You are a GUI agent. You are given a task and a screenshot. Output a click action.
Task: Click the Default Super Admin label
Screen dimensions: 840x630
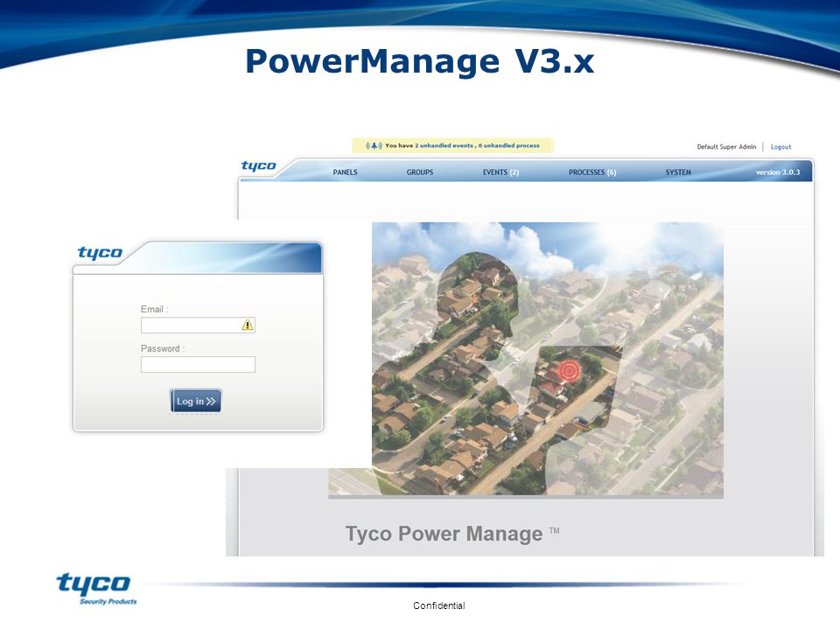[x=726, y=147]
